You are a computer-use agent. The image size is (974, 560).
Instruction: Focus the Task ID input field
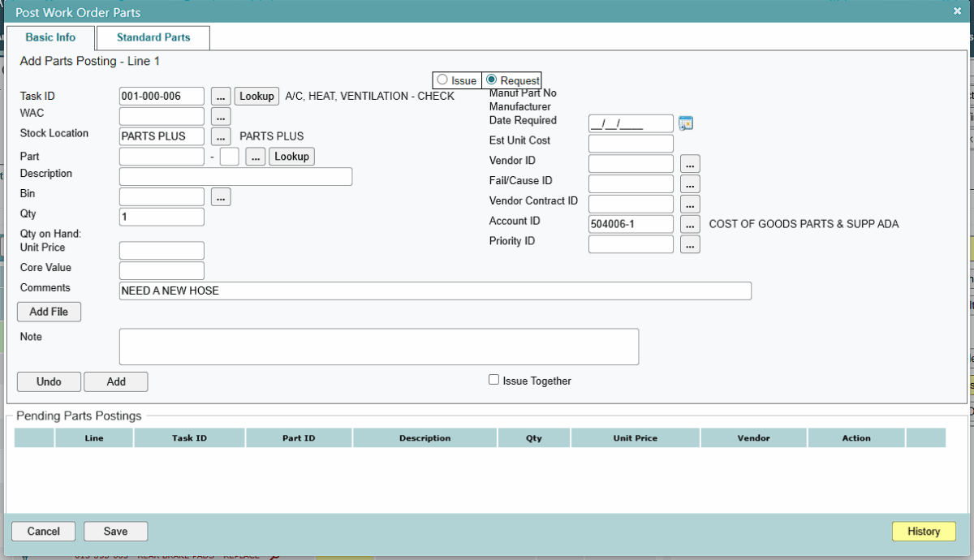(x=162, y=96)
